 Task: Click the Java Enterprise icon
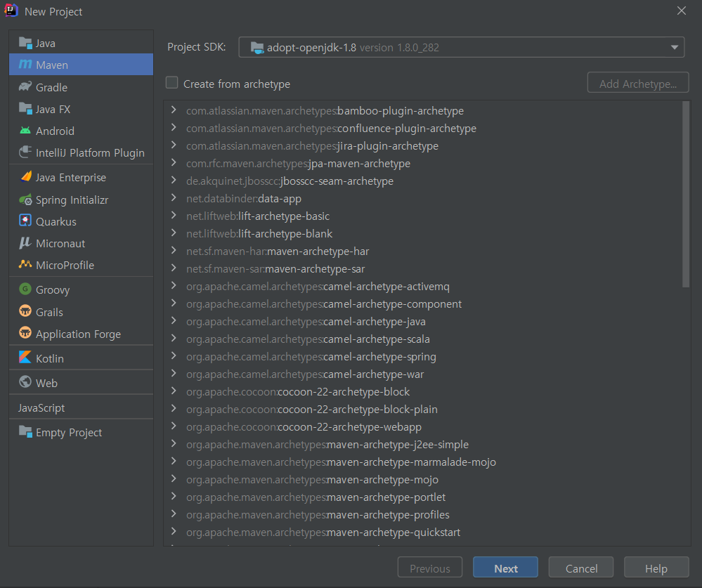[25, 177]
